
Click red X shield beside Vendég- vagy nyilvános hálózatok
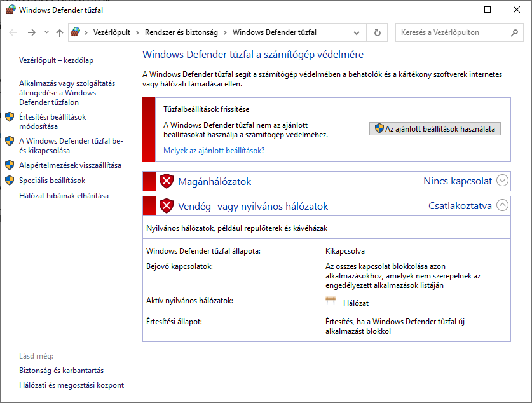[x=167, y=206]
